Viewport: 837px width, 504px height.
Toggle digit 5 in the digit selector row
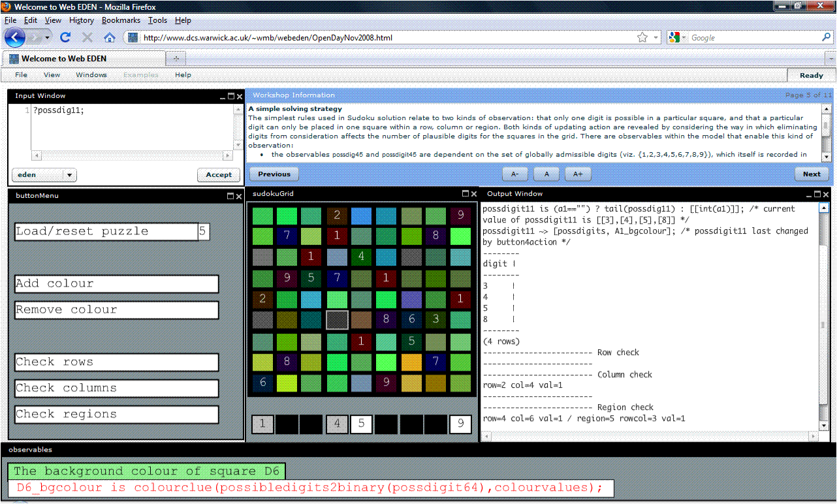361,424
